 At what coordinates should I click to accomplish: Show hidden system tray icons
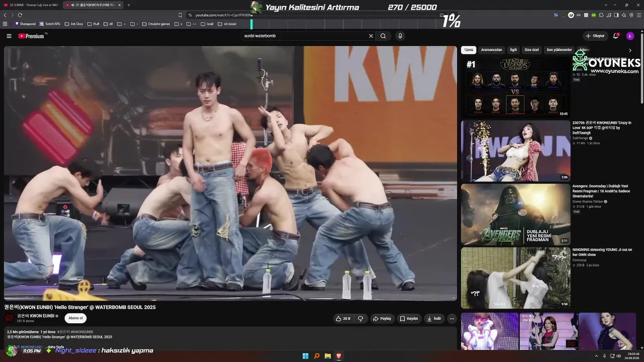pos(596,356)
